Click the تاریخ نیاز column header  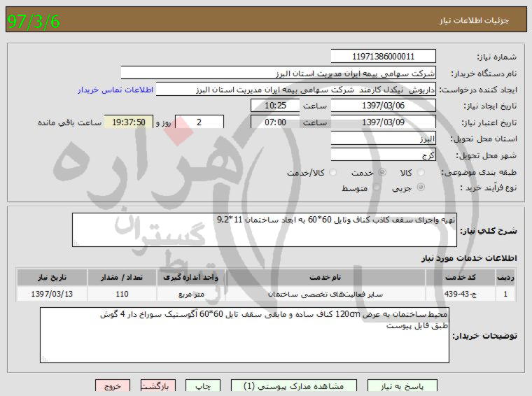coord(52,277)
